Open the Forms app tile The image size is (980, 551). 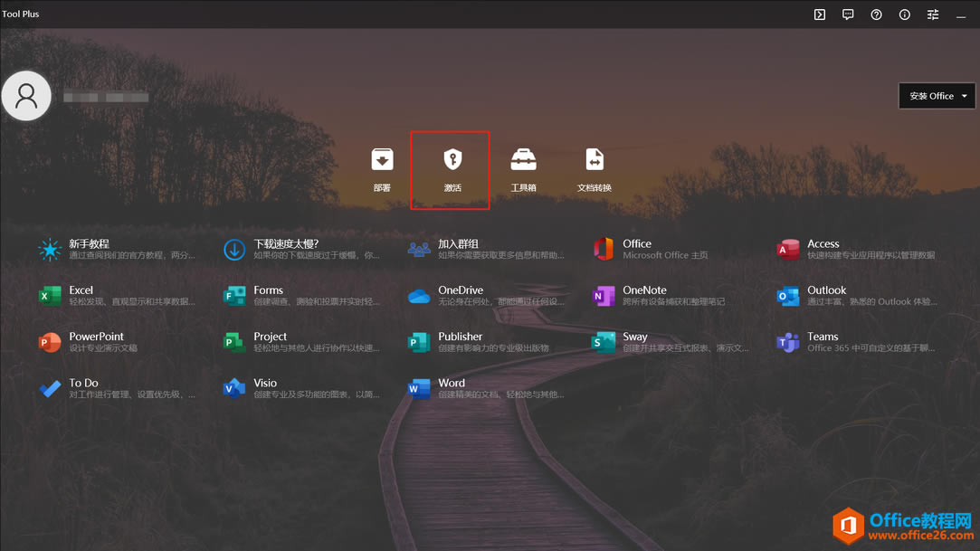(x=301, y=296)
